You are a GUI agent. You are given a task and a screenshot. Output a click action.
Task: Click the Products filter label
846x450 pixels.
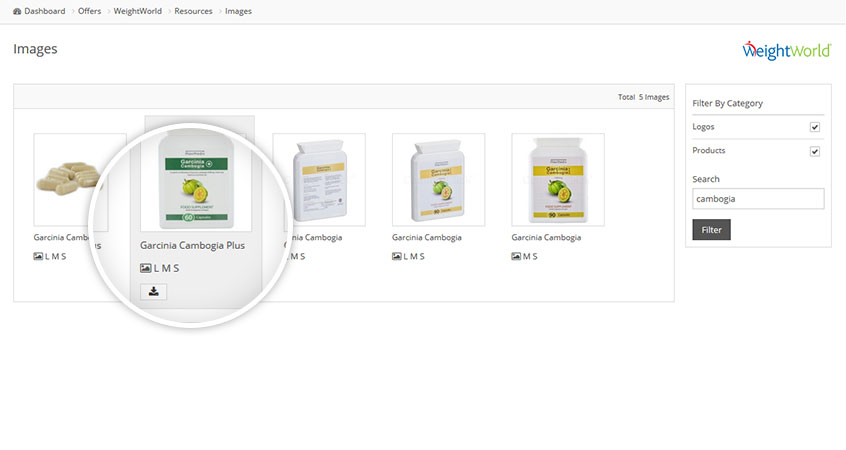[x=708, y=151]
